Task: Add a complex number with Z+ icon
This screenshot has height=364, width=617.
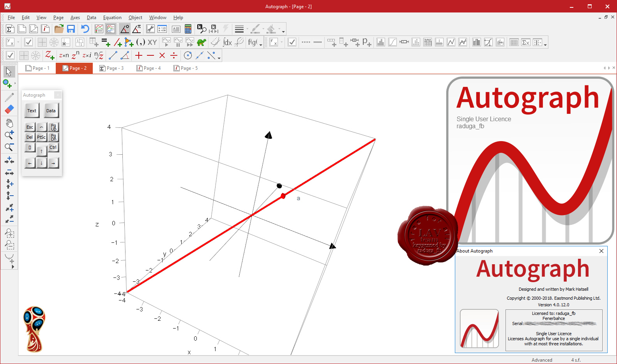Action: [x=50, y=55]
